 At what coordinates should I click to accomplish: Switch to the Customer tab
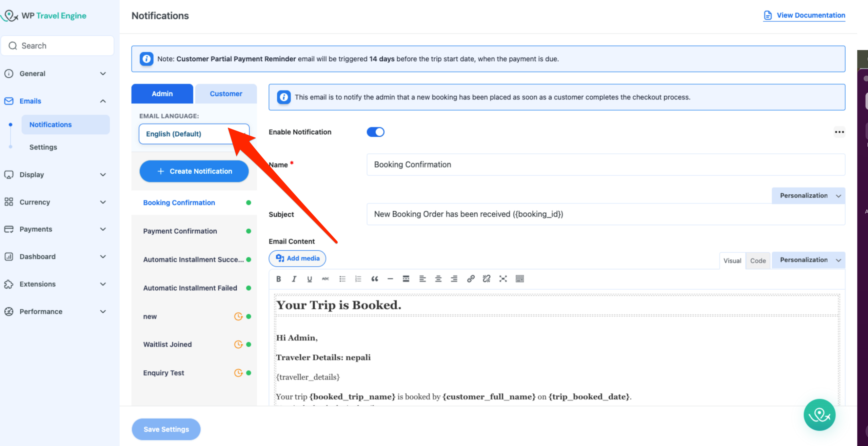[226, 94]
